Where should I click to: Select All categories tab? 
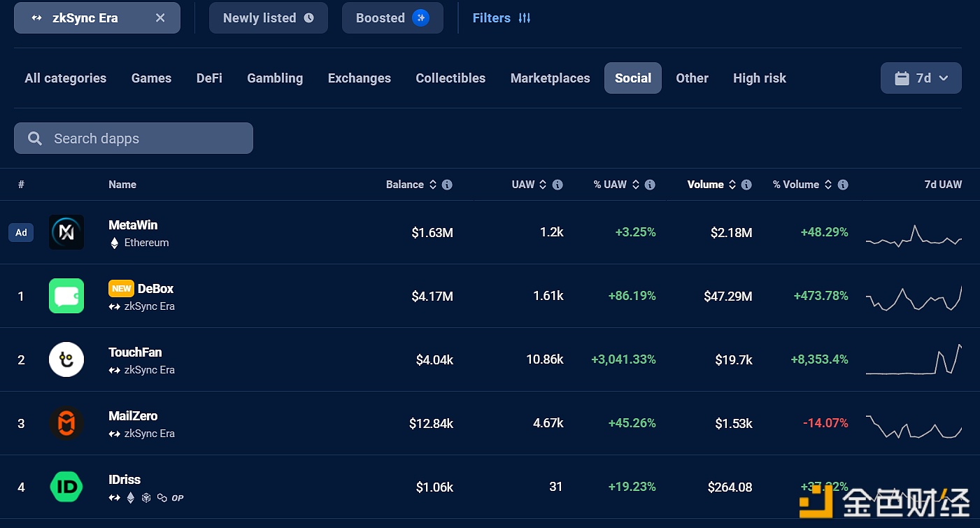tap(66, 78)
